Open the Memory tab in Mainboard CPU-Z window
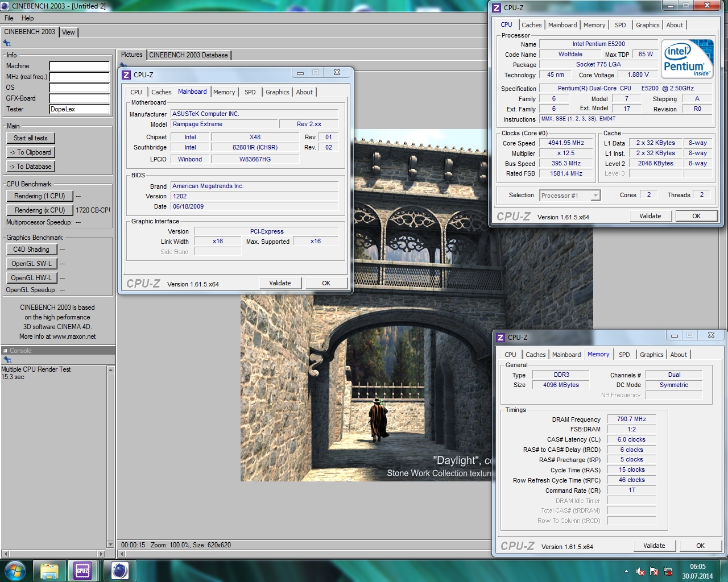Screen dimensions: 728x582 (x=224, y=92)
